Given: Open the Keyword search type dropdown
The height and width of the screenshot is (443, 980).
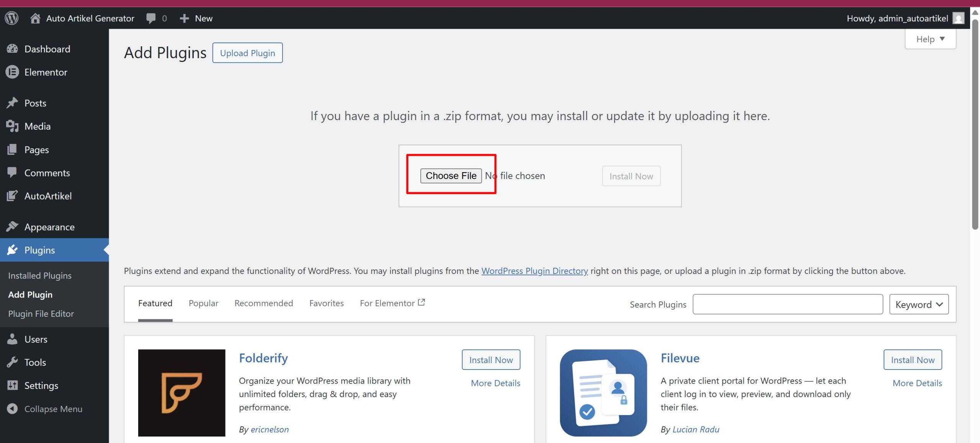Looking at the screenshot, I should tap(918, 305).
